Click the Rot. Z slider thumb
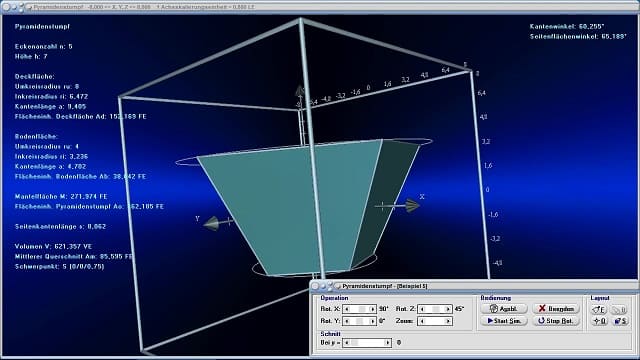The height and width of the screenshot is (360, 640). [436, 309]
